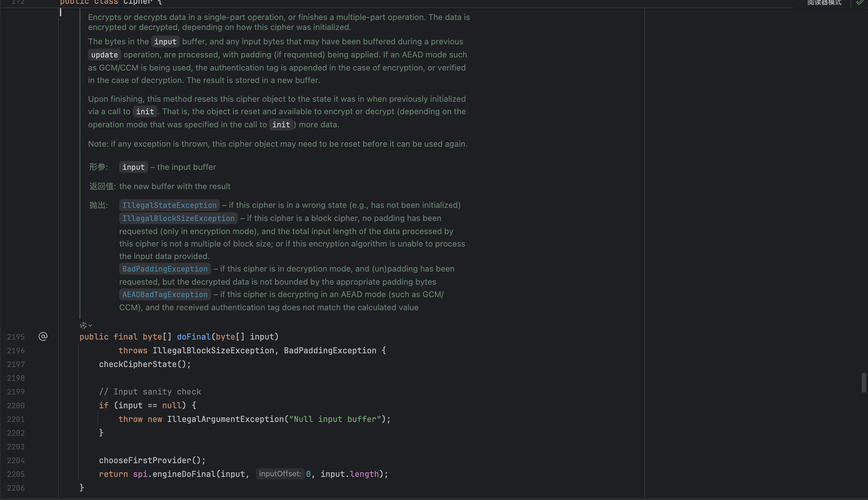Click the "Null input buffer" string literal
This screenshot has width=868, height=500.
click(x=335, y=419)
